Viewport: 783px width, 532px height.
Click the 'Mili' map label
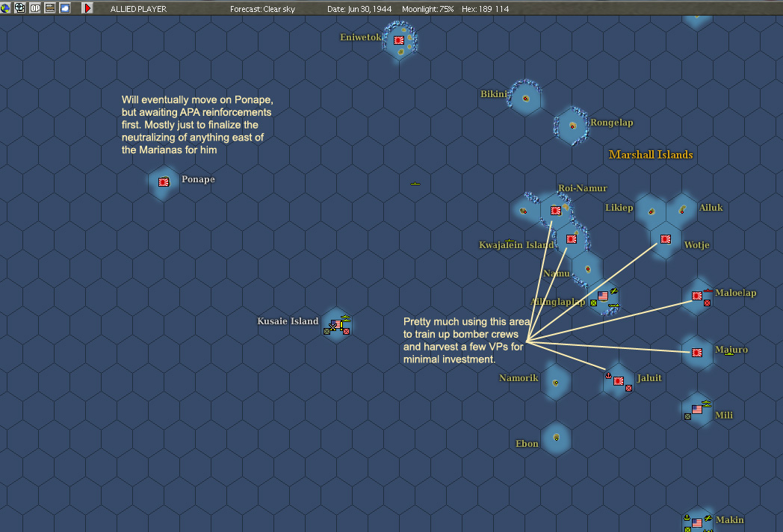(x=724, y=415)
